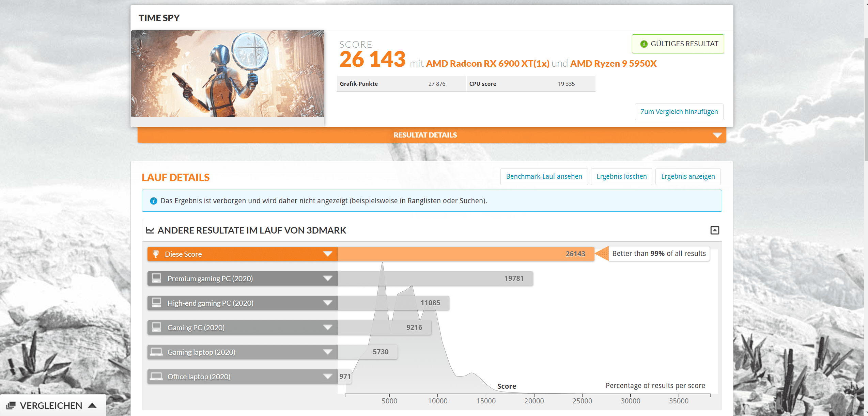Click the Percentage of results per score label
868x416 pixels.
(655, 386)
